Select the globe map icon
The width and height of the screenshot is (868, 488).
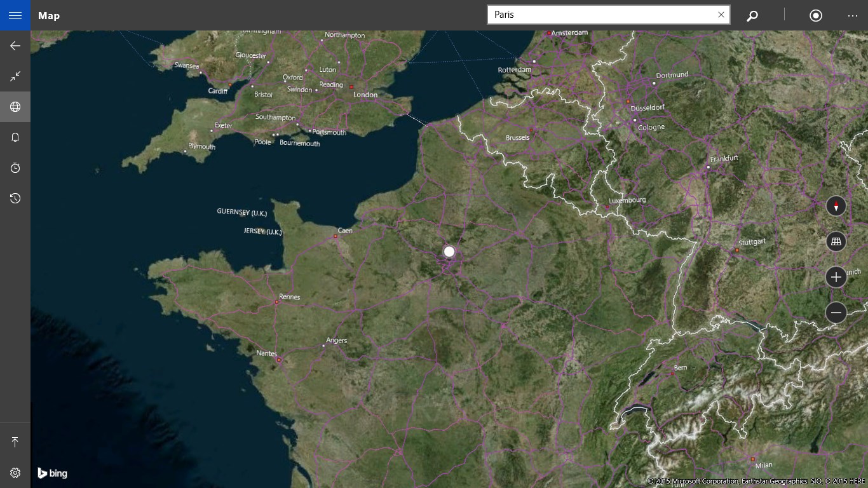coord(15,107)
